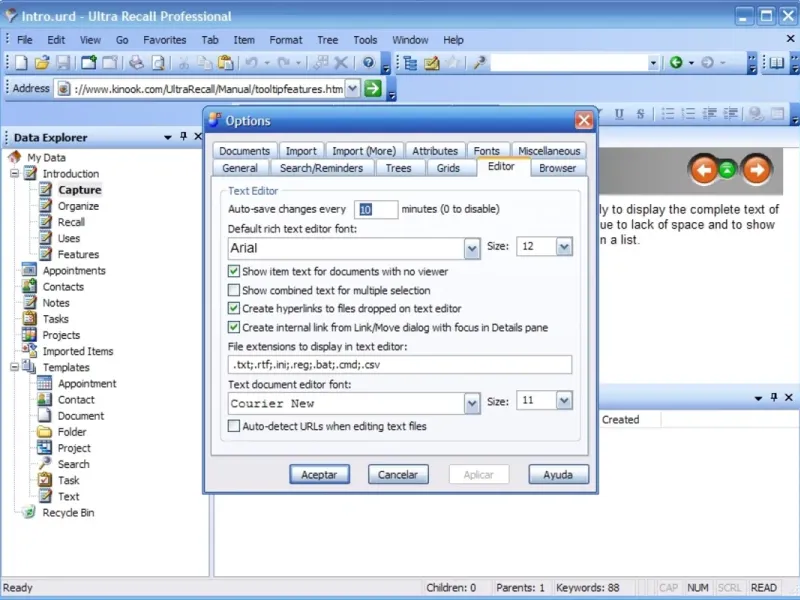The width and height of the screenshot is (800, 600).
Task: Click the orange next-page arrow in the manual
Action: pyautogui.click(x=756, y=170)
